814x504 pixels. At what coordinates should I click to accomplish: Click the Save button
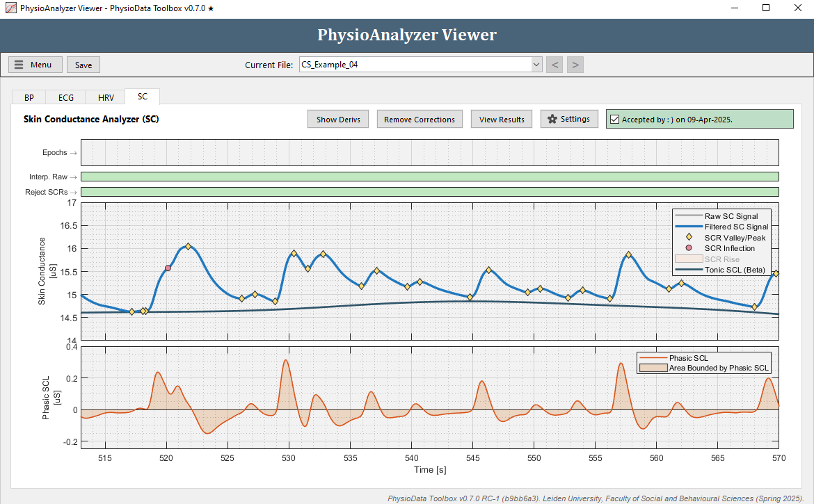83,65
